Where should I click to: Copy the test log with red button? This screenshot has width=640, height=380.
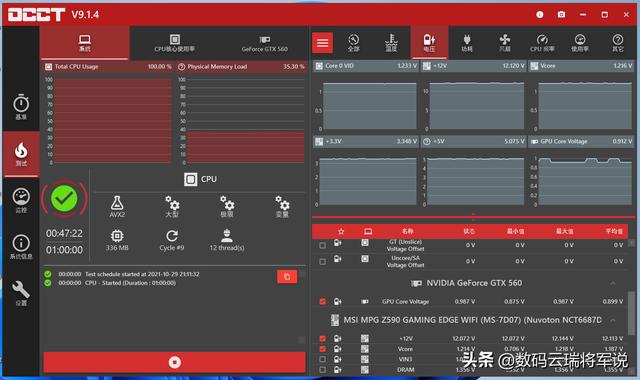click(x=287, y=277)
